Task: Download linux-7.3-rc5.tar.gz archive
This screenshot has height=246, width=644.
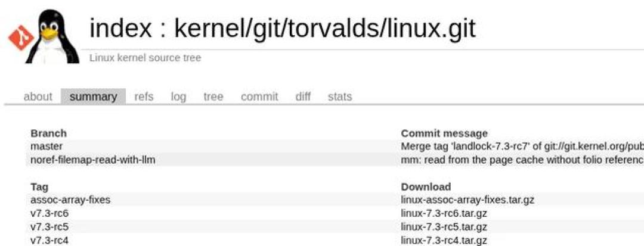Action: click(x=444, y=227)
